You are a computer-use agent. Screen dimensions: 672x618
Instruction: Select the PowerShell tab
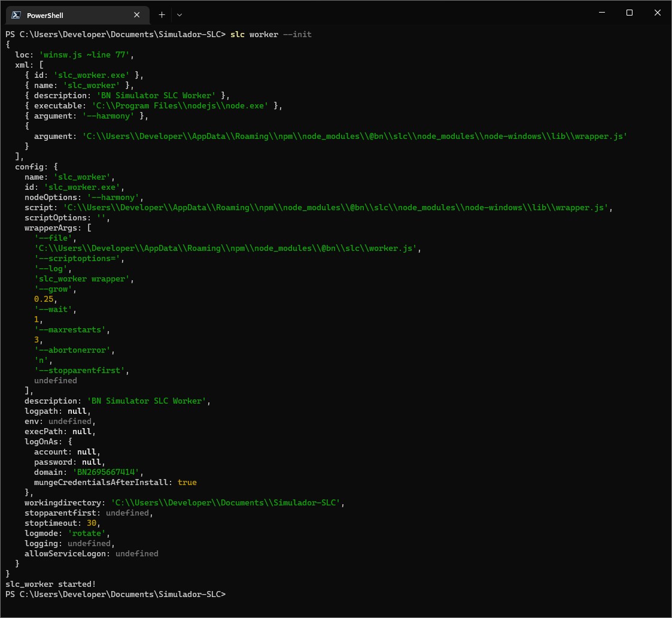click(72, 14)
